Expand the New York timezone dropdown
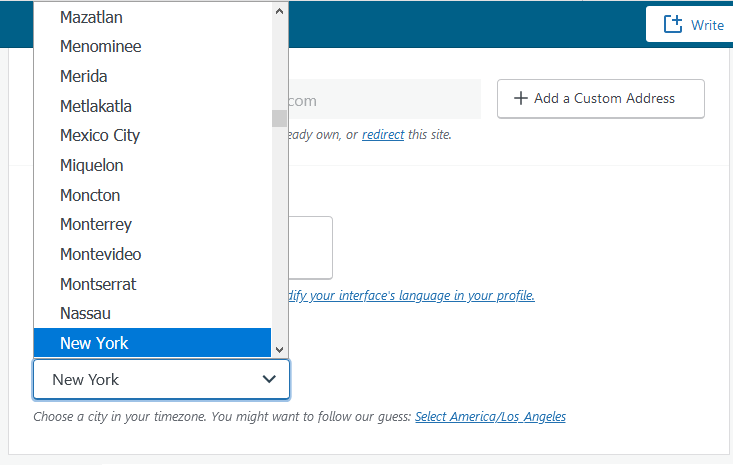733x465 pixels. click(x=161, y=380)
